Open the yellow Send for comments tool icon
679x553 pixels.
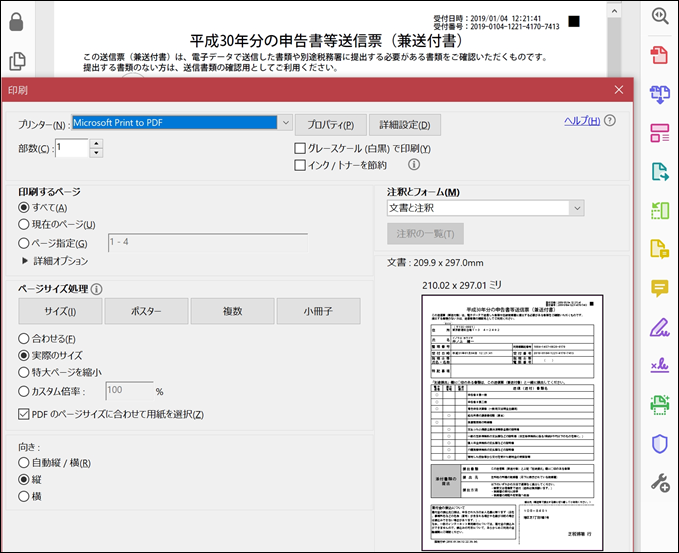[660, 249]
